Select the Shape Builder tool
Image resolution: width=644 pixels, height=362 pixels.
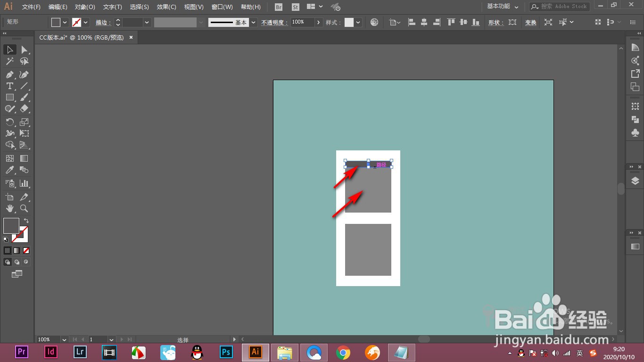pyautogui.click(x=9, y=145)
